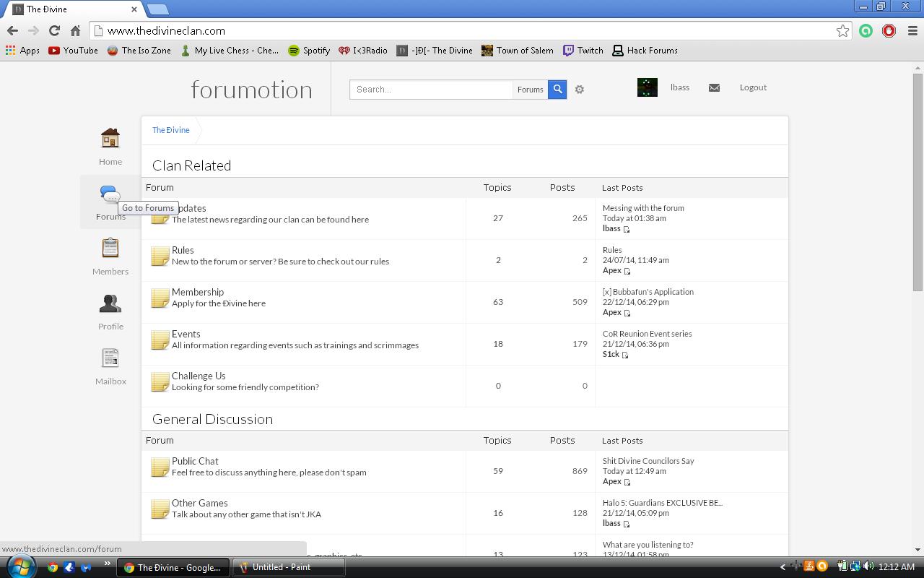This screenshot has width=924, height=578.
Task: Open advanced search gear icon
Action: 579,90
